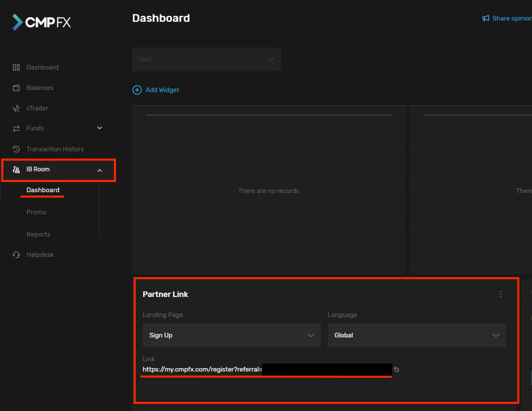The image size is (532, 411).
Task: Click the IB Room menu label
Action: (x=38, y=169)
